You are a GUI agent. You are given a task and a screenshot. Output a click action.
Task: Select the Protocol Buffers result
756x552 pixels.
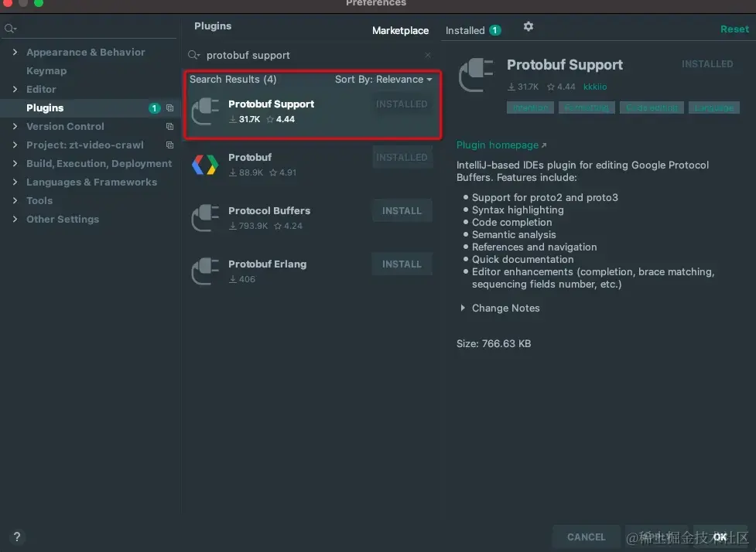(312, 218)
